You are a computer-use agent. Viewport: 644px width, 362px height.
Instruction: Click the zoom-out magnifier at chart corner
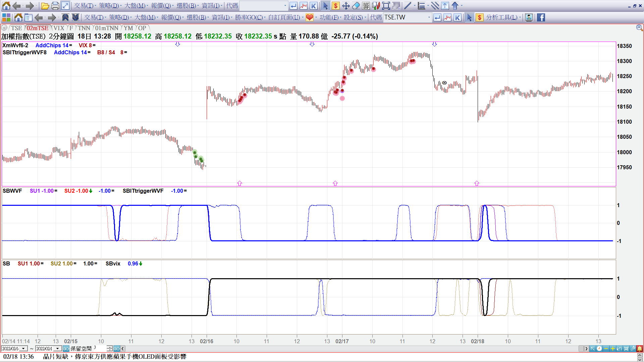(x=639, y=28)
